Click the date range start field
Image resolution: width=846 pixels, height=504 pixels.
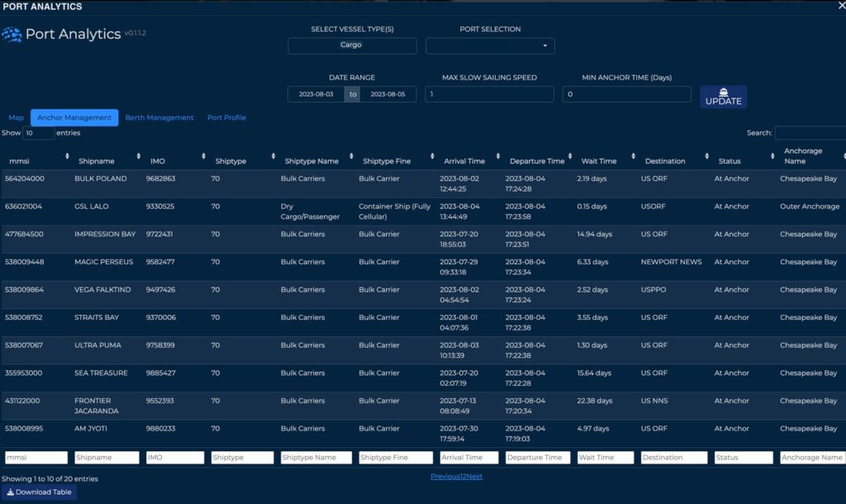(x=317, y=94)
